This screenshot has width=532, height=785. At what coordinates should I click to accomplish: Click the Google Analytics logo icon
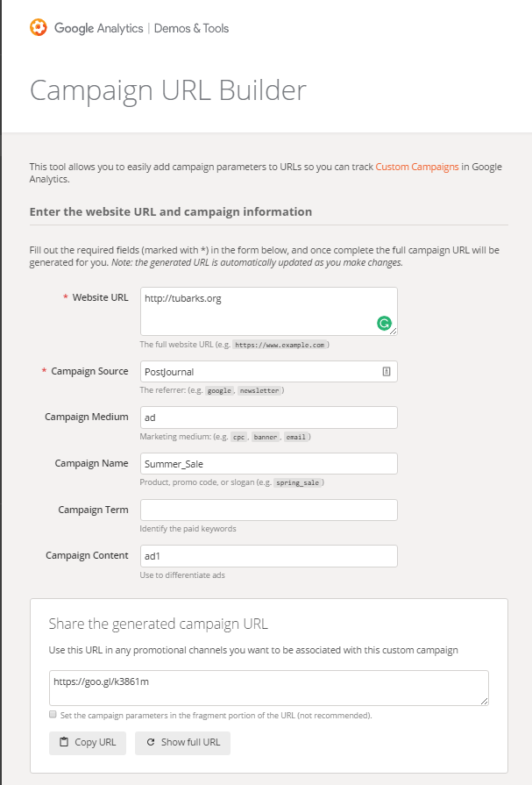[39, 28]
